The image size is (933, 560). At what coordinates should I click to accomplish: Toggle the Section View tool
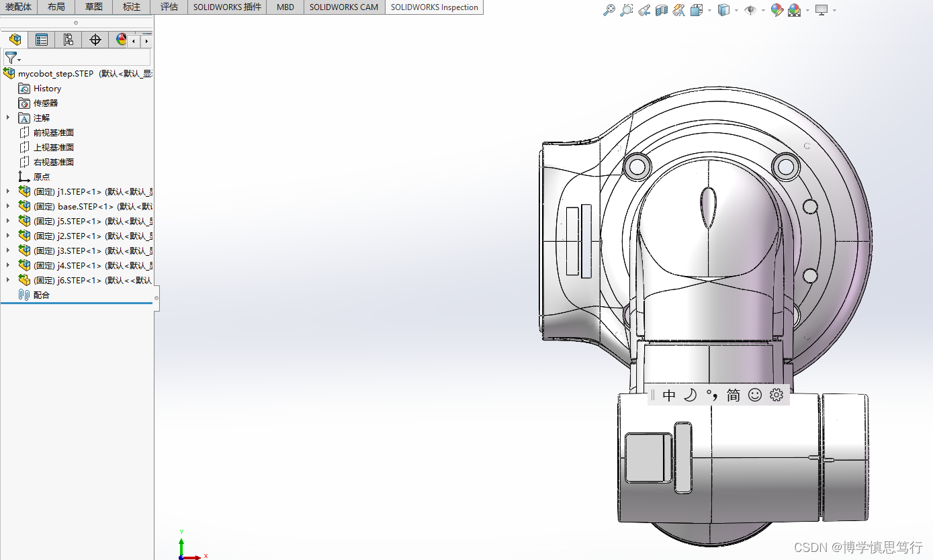[662, 10]
